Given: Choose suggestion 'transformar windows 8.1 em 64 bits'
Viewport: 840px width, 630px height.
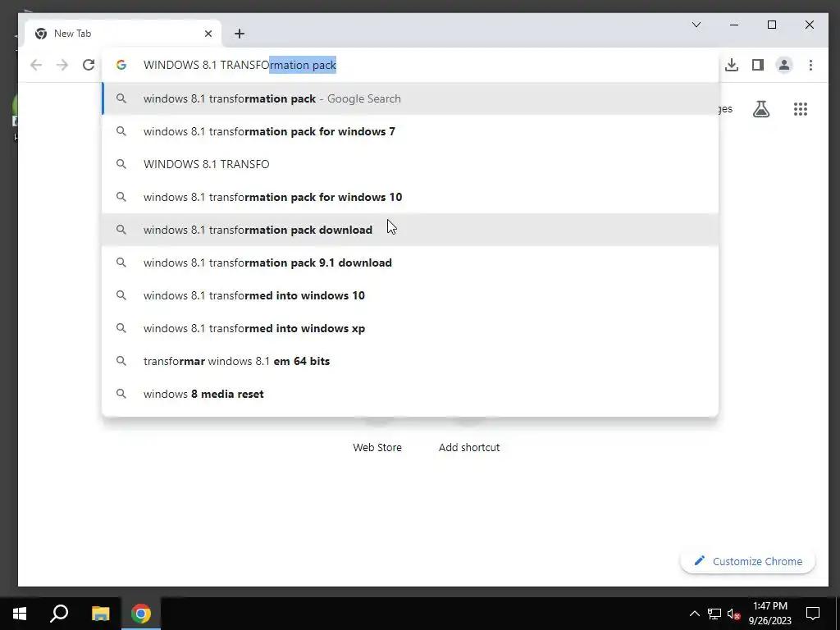Looking at the screenshot, I should point(410,361).
